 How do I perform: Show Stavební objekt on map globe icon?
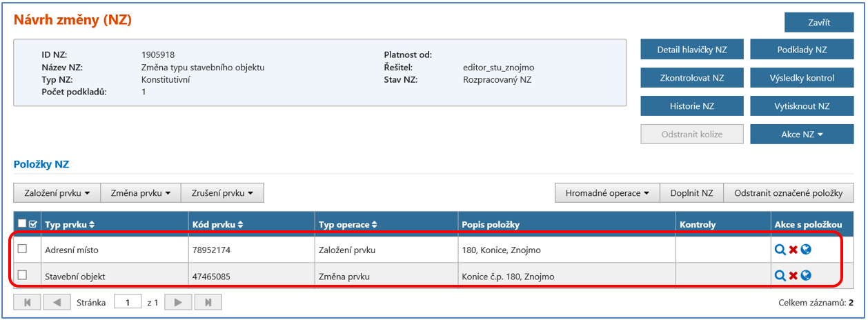tap(806, 276)
